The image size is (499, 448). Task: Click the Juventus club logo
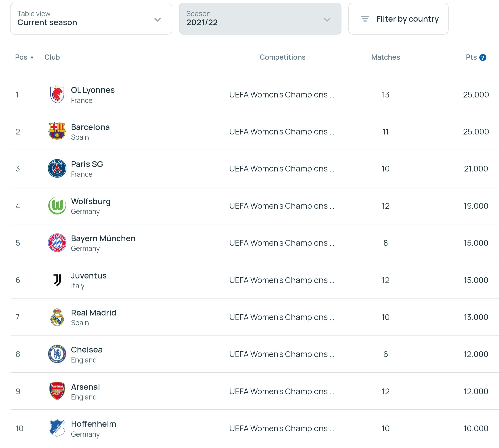pos(57,280)
